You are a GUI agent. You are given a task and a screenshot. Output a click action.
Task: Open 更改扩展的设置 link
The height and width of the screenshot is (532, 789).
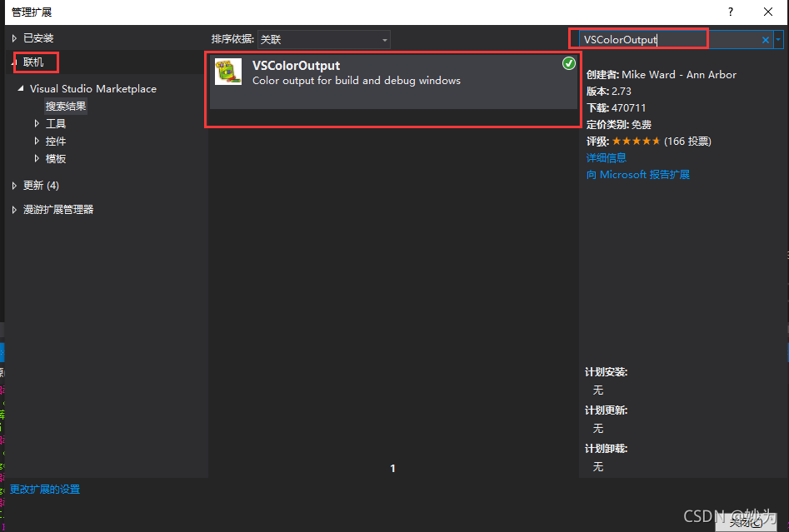pos(45,490)
